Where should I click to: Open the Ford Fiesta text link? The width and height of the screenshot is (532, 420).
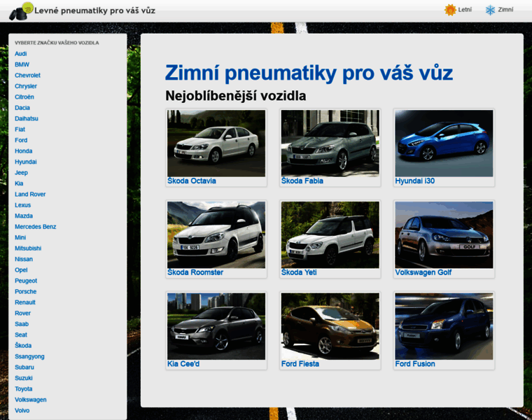tap(300, 364)
